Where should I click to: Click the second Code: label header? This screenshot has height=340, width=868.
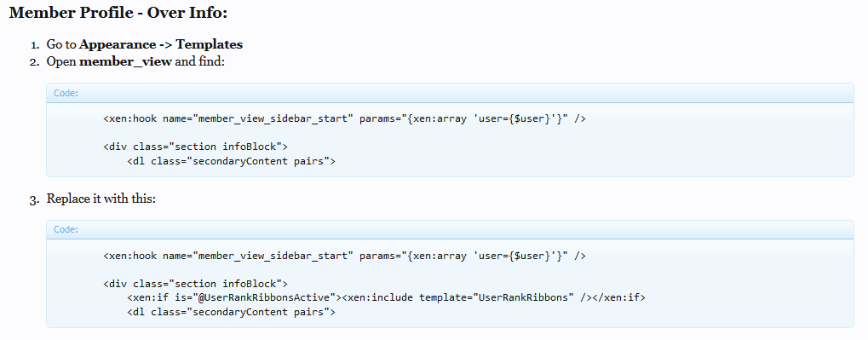click(x=66, y=229)
